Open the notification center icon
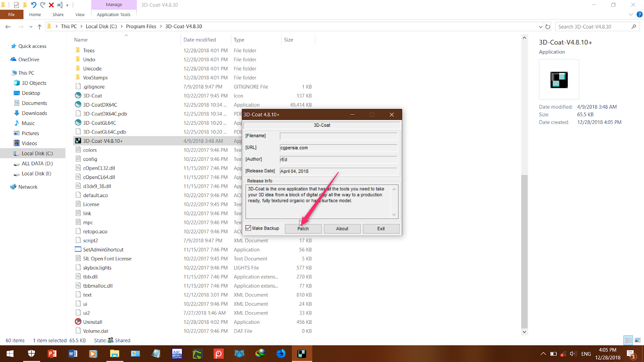644x362 pixels. pyautogui.click(x=631, y=354)
